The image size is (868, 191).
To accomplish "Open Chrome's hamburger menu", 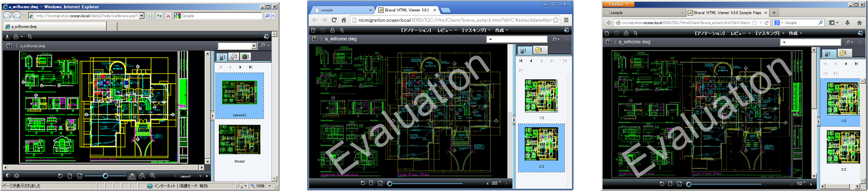I will tap(566, 20).
